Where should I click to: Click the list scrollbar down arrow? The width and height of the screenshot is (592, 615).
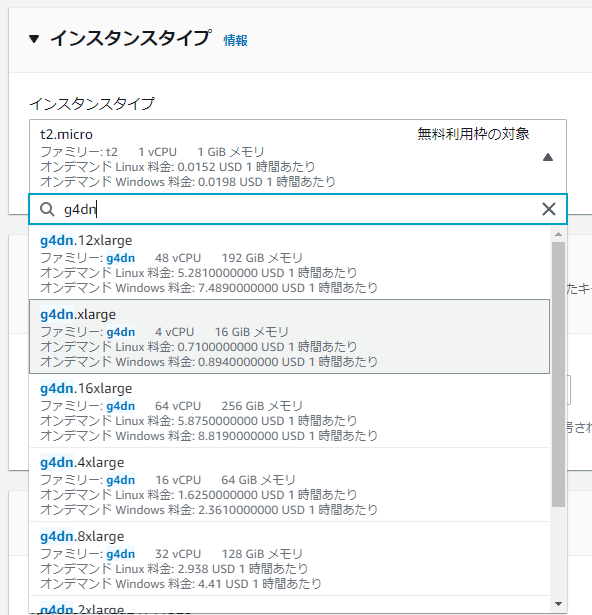click(x=558, y=604)
